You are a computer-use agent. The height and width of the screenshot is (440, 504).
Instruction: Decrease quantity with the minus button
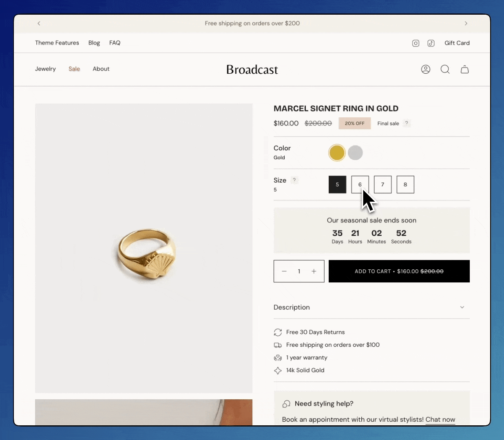pyautogui.click(x=284, y=271)
